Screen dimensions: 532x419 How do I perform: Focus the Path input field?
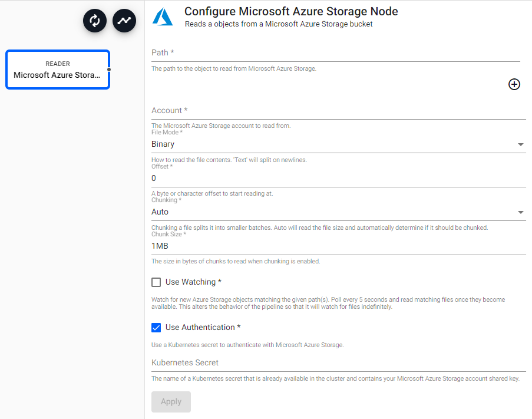tap(336, 53)
